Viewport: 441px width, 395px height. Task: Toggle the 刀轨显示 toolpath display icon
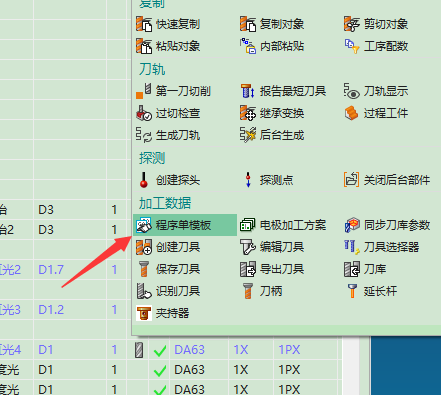coord(352,91)
